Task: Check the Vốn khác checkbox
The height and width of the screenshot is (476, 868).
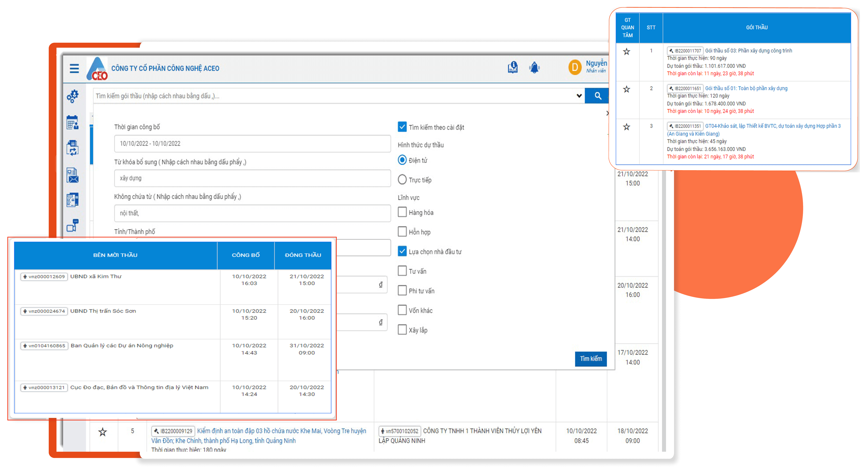Action: [402, 310]
